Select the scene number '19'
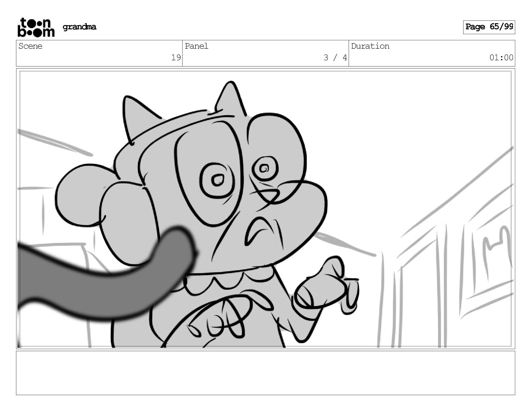This screenshot has width=532, height=411. (x=176, y=58)
